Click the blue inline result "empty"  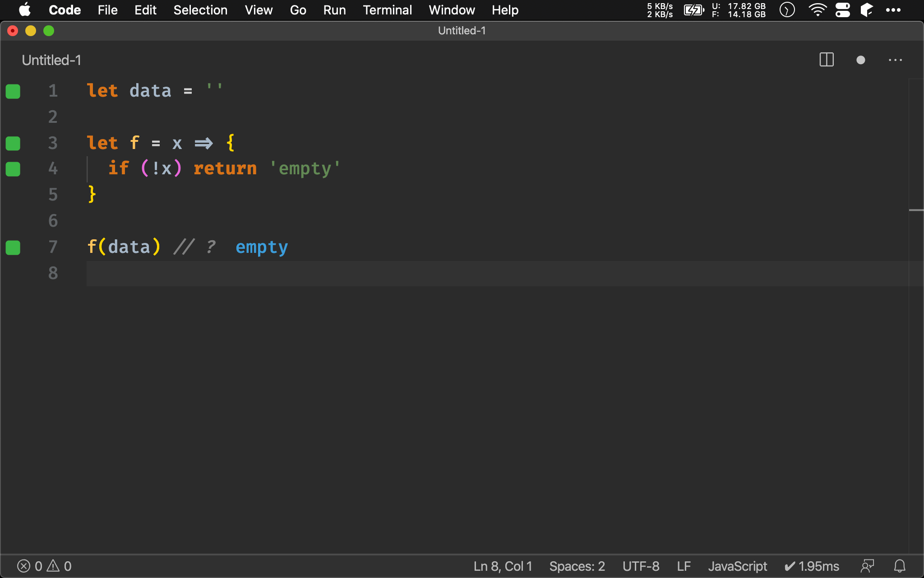click(262, 247)
